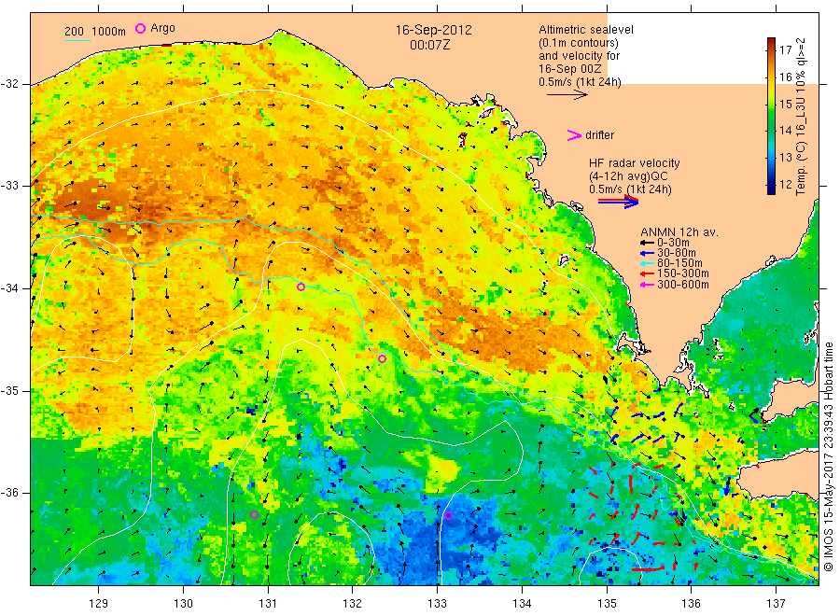Click the temperature color bar
The height and width of the screenshot is (616, 840).
click(771, 116)
